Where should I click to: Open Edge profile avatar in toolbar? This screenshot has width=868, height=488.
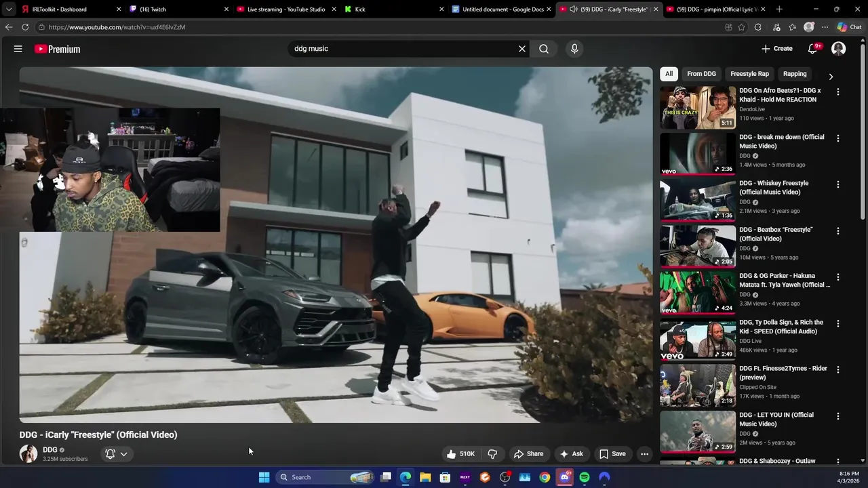[x=809, y=27]
